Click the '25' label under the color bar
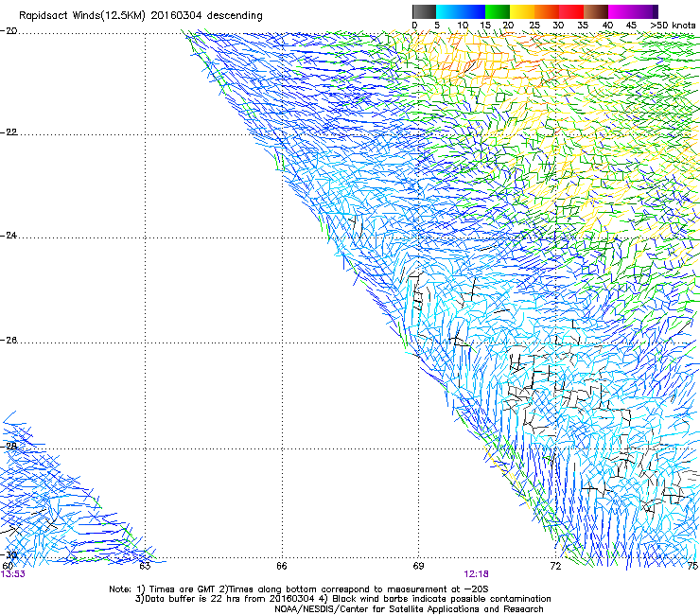The image size is (700, 615). coord(534,26)
